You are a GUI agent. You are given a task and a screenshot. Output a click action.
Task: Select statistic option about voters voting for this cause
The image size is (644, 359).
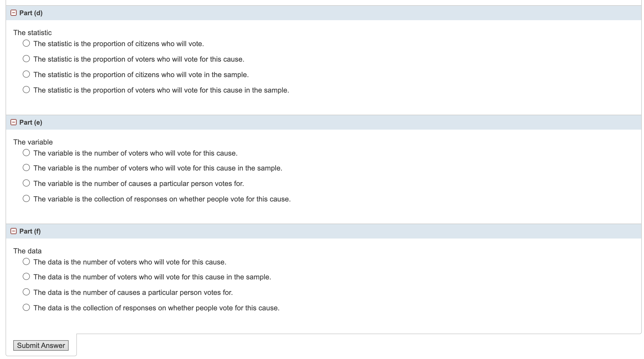[26, 58]
